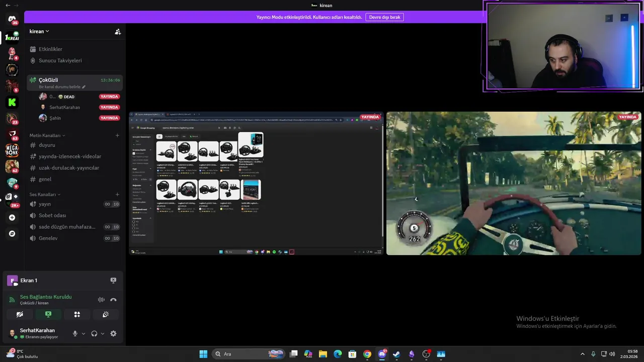This screenshot has width=644, height=362.
Task: Select the DEAD user in voice list
Action: 79,97
